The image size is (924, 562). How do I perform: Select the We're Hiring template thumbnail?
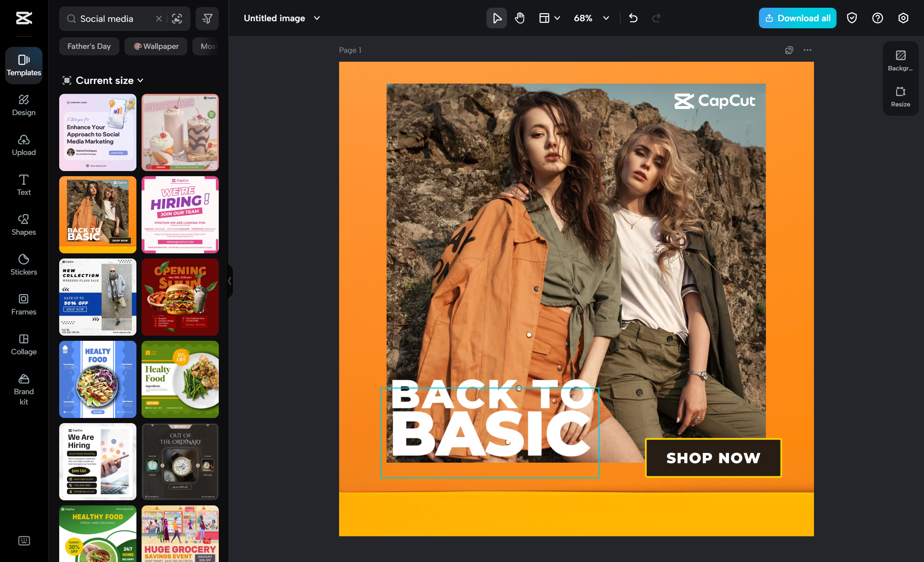click(x=180, y=215)
